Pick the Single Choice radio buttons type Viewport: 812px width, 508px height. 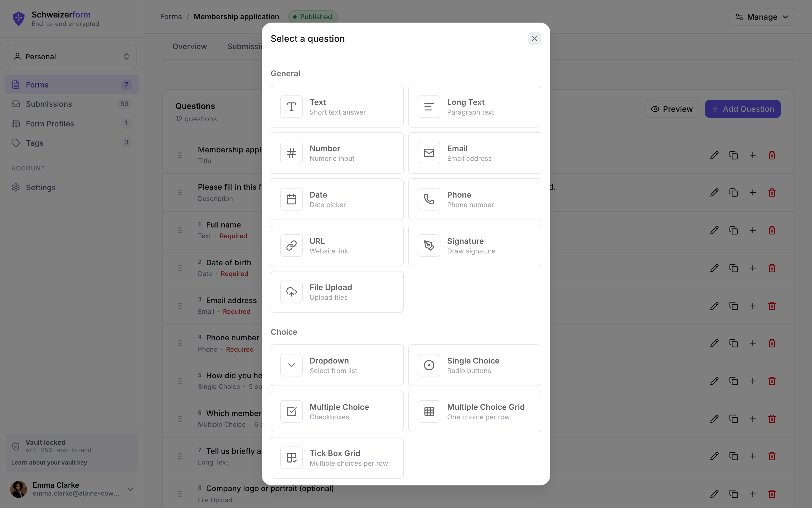point(475,365)
